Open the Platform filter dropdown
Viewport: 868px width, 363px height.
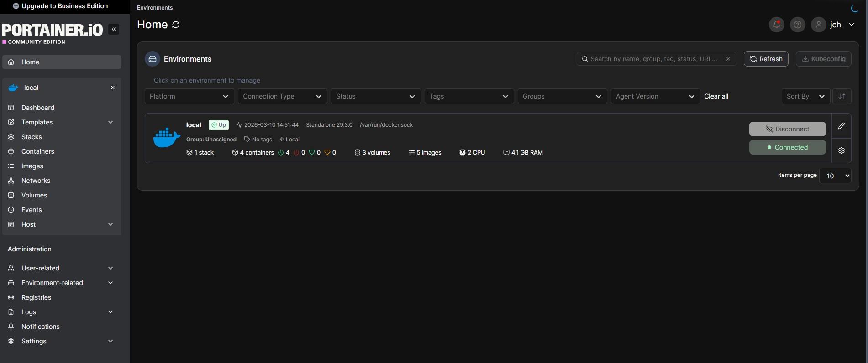coord(189,96)
